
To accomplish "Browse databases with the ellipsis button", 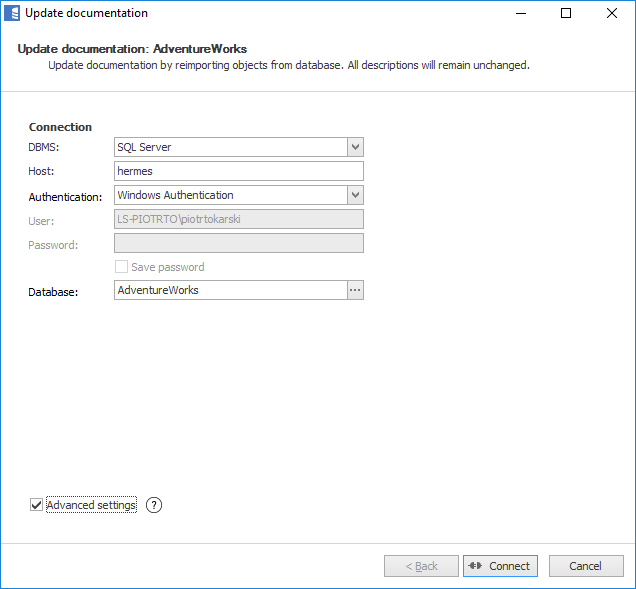I will click(x=355, y=290).
